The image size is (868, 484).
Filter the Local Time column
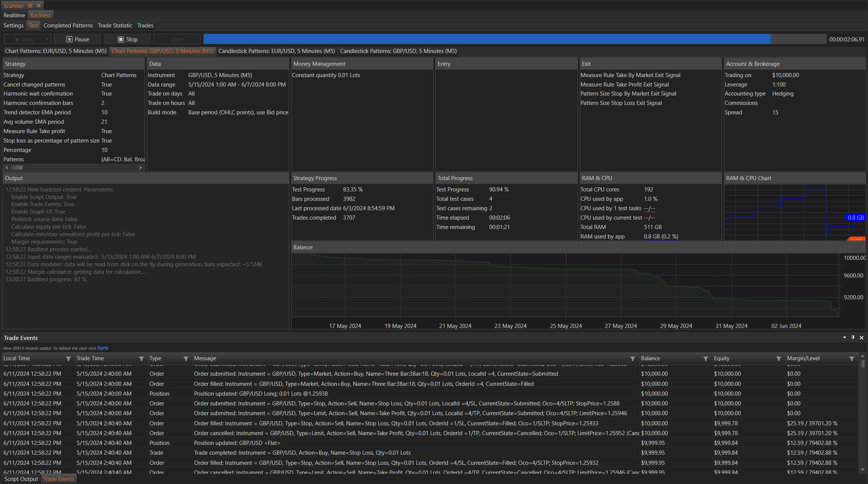pos(68,359)
